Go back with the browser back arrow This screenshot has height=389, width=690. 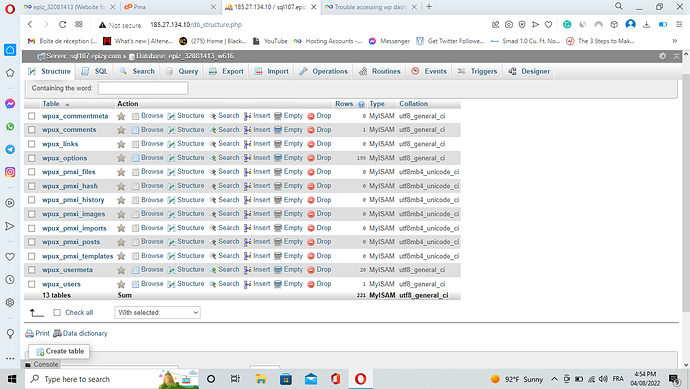coord(30,25)
